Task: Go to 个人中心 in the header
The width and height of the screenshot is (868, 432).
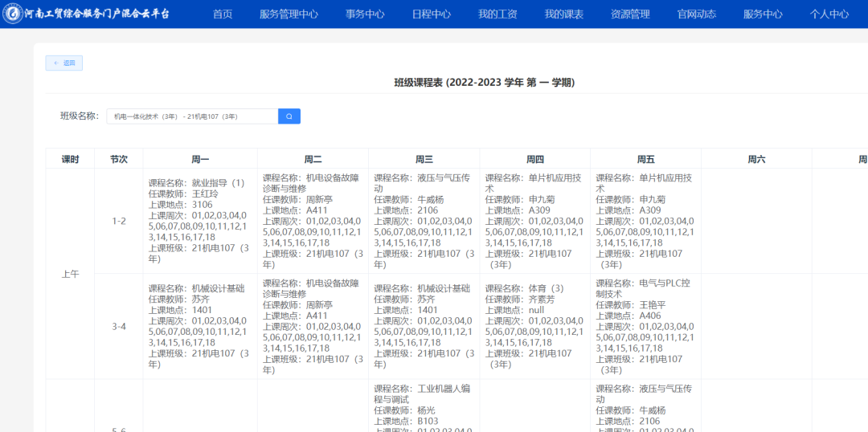Action: (829, 14)
